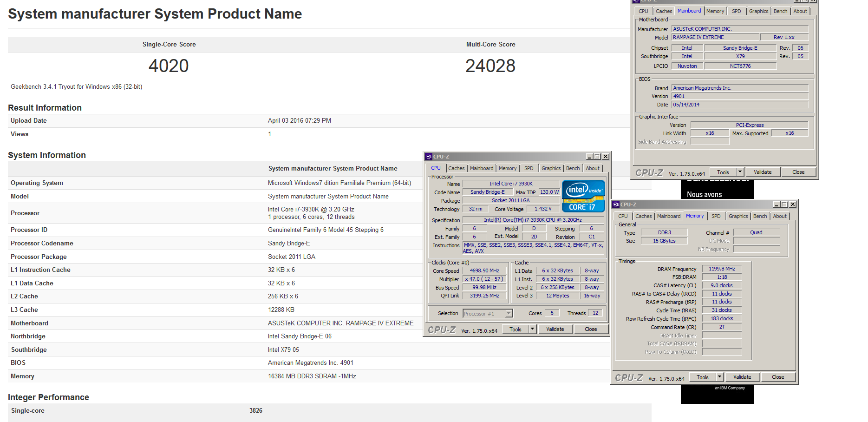Viewport: 868px width, 422px height.
Task: Click the DRAM Frequency value 1199.8 MHz
Action: pos(722,269)
